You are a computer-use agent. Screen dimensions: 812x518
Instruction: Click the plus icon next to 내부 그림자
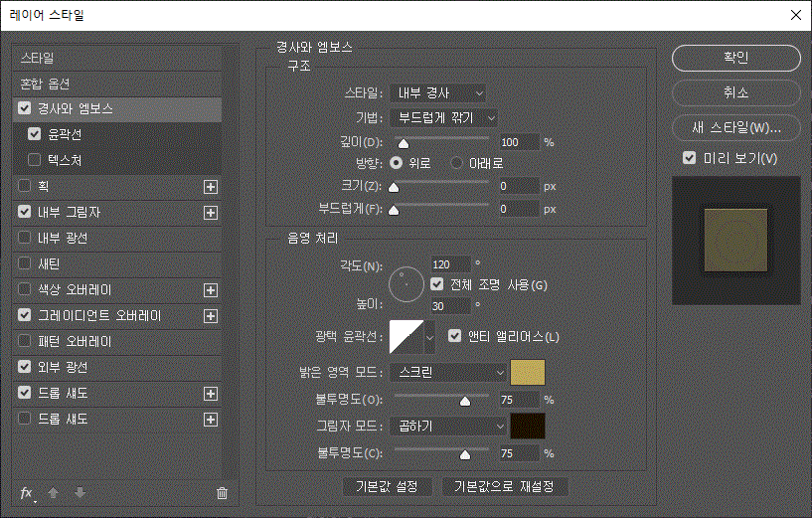point(211,213)
